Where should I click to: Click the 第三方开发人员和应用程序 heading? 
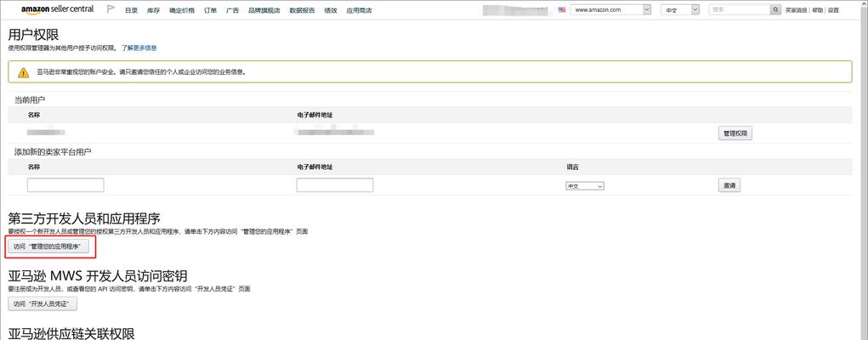(x=84, y=218)
